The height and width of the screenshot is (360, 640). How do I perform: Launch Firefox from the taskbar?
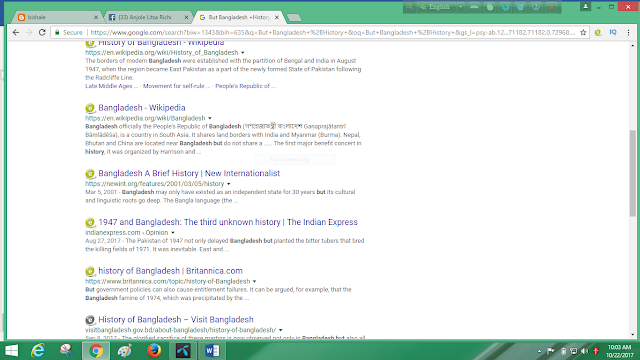point(154,351)
